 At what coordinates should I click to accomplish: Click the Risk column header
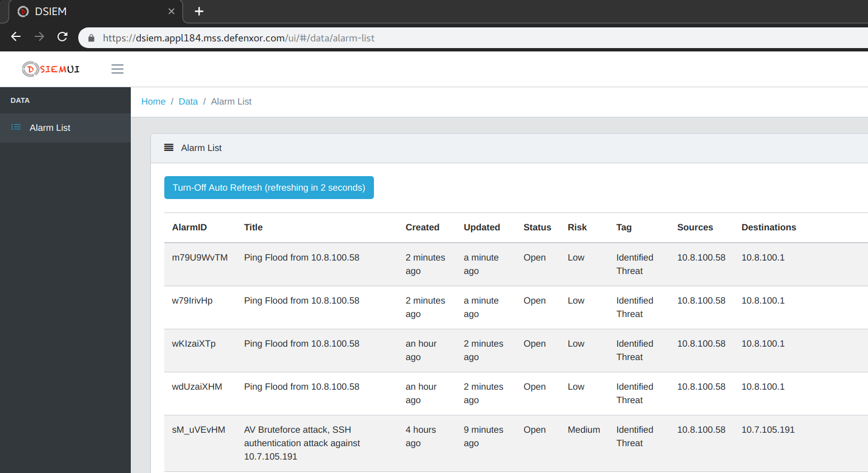(577, 228)
